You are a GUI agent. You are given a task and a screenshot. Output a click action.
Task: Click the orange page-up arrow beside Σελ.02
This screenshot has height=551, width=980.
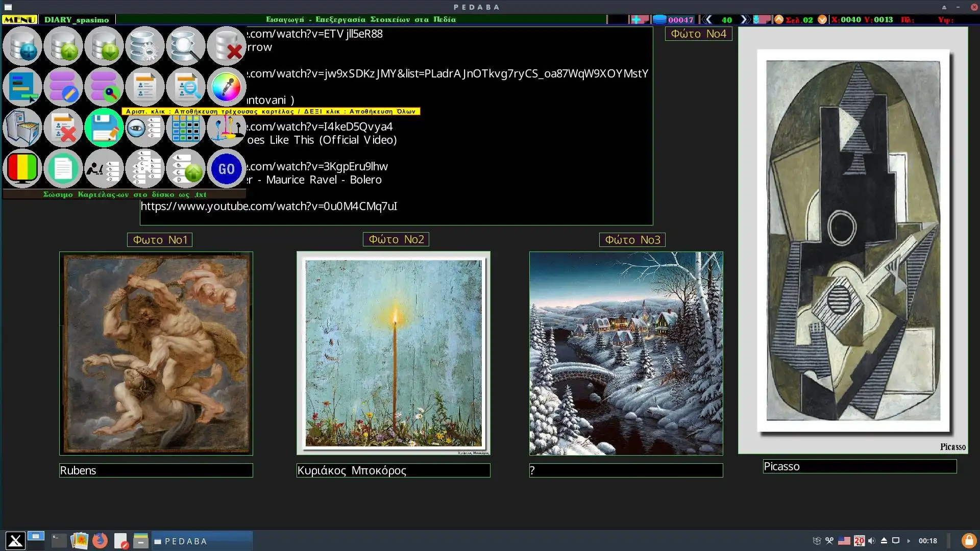pyautogui.click(x=779, y=19)
